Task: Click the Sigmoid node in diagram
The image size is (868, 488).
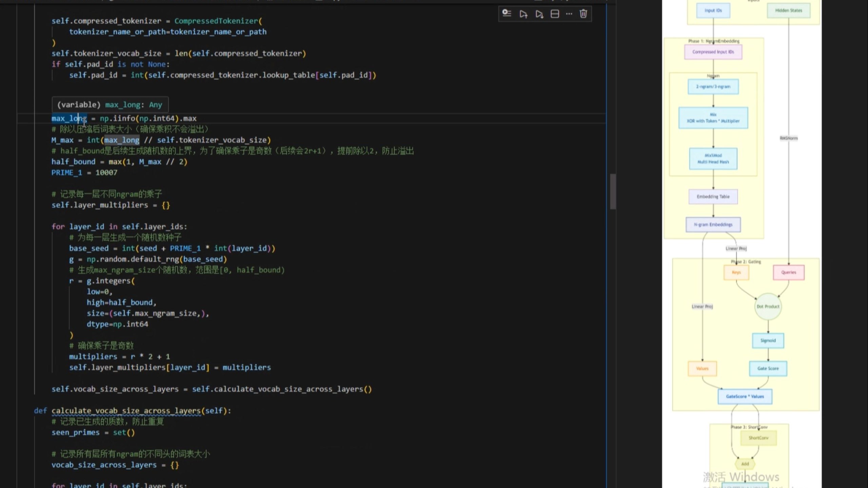Action: pyautogui.click(x=768, y=340)
